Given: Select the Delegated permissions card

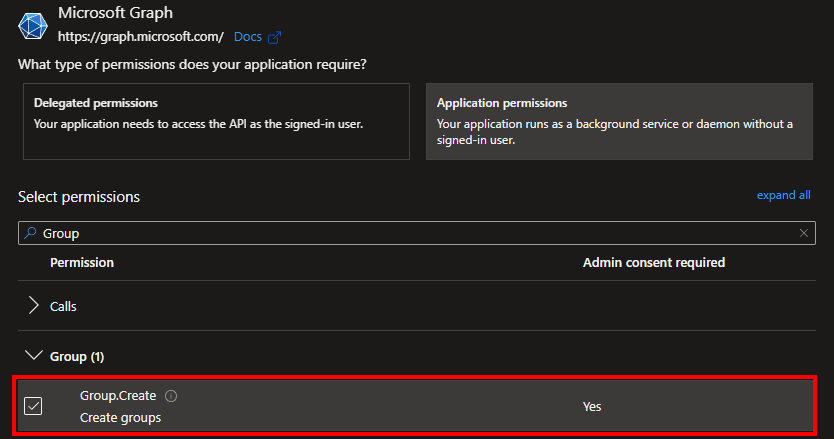Looking at the screenshot, I should pyautogui.click(x=216, y=120).
